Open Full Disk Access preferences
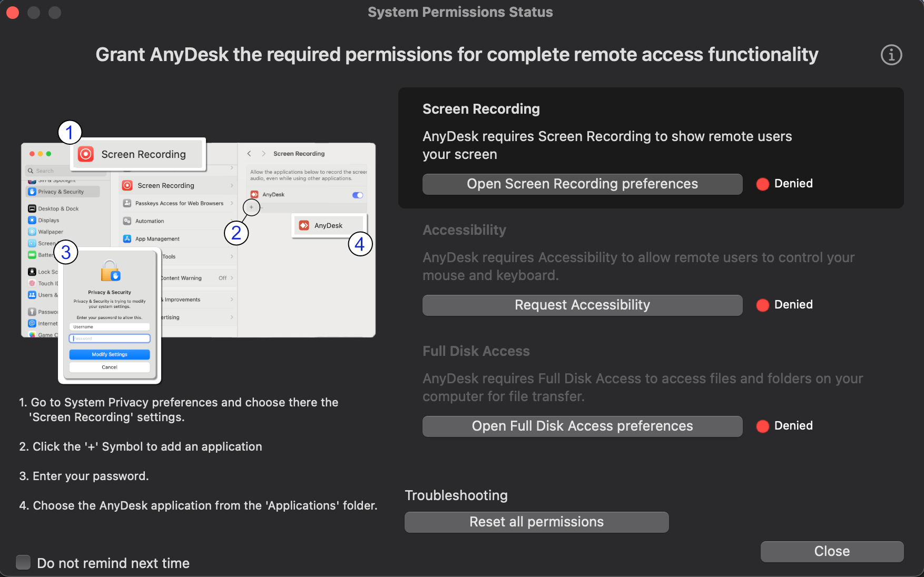The image size is (924, 577). pyautogui.click(x=582, y=426)
